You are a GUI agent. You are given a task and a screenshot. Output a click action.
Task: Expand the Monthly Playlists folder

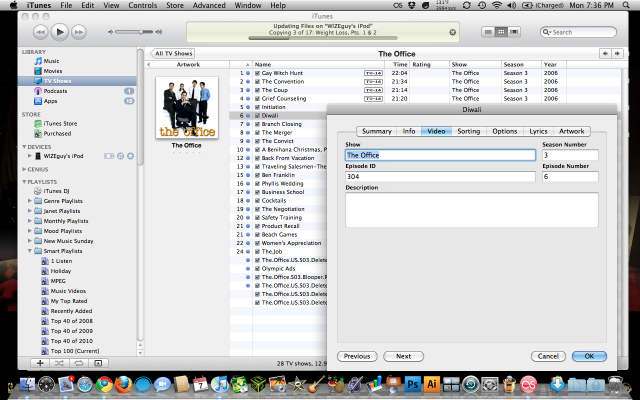pyautogui.click(x=29, y=221)
